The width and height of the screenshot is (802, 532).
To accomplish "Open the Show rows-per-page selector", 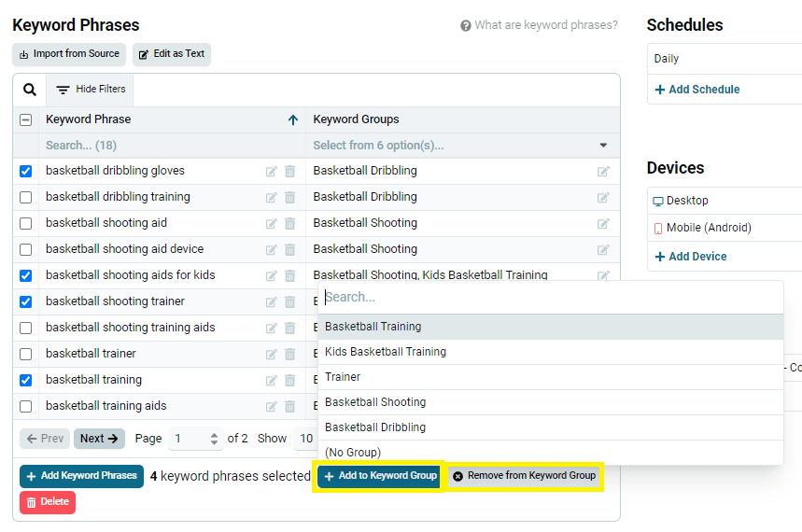I will tap(306, 439).
